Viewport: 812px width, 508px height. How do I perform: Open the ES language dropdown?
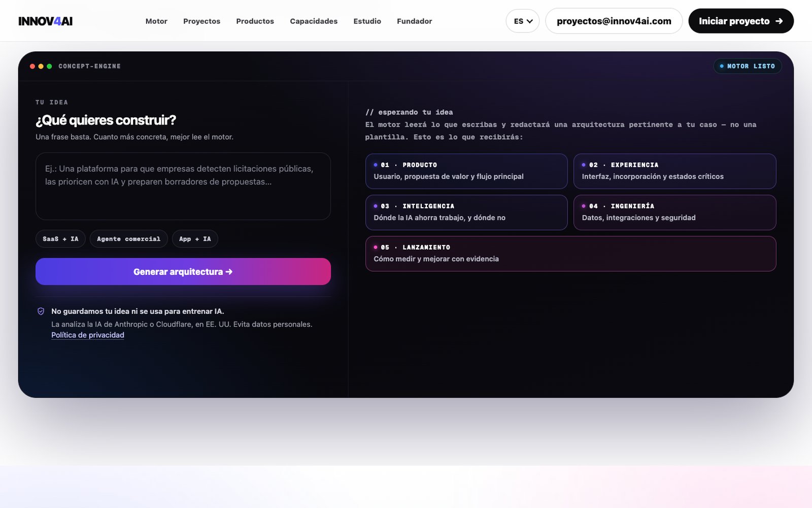click(x=523, y=21)
